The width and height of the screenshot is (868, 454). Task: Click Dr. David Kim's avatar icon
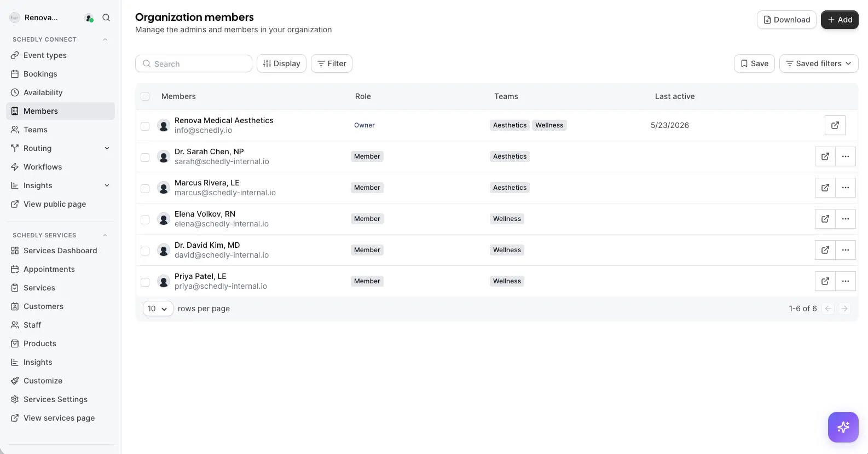point(163,250)
